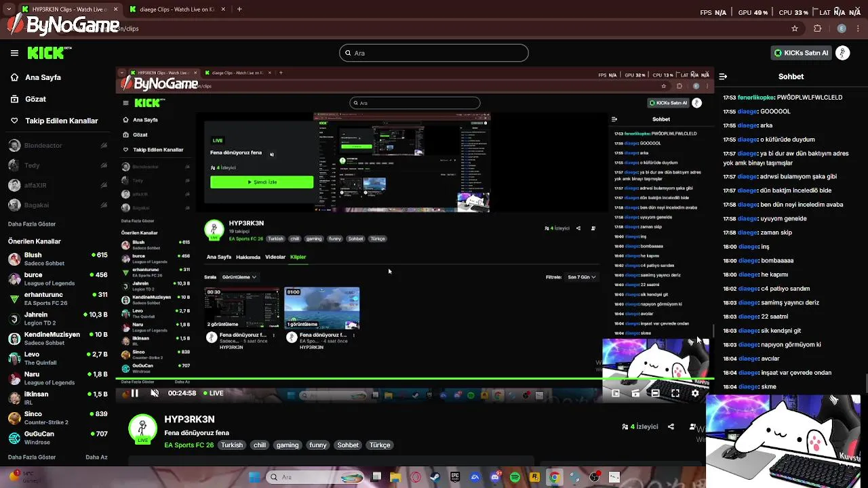The image size is (868, 488).
Task: Click the green stream progress bar
Action: pyautogui.click(x=414, y=378)
